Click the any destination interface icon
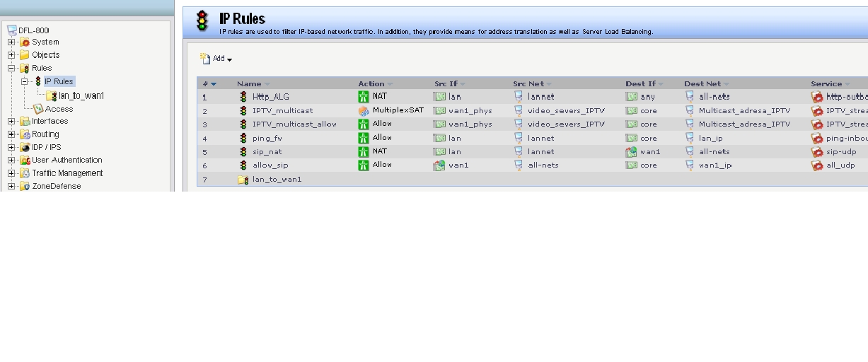 point(632,97)
